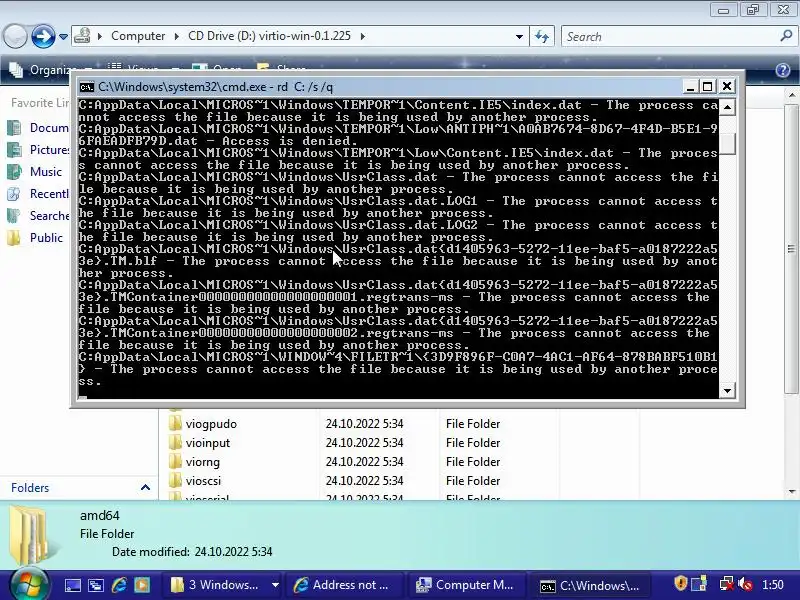Image resolution: width=800 pixels, height=600 pixels.
Task: Click the Explorer Help question mark icon
Action: (783, 70)
